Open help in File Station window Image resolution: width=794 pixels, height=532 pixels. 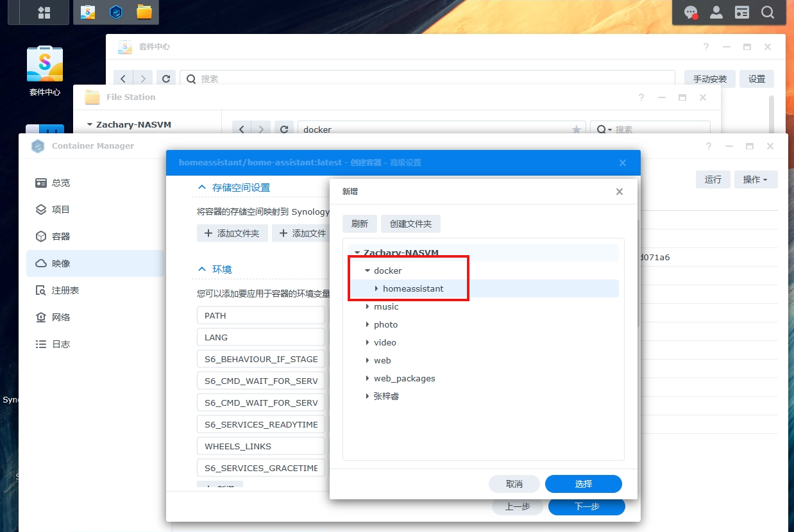[641, 97]
